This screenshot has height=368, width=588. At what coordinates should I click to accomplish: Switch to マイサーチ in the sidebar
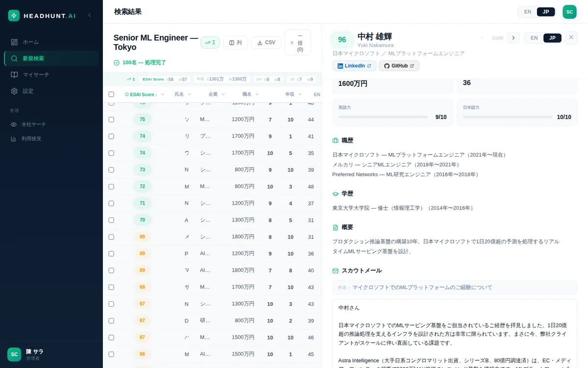click(x=34, y=75)
